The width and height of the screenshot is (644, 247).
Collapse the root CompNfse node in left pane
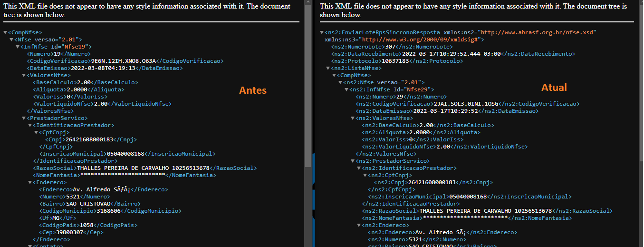(5, 32)
